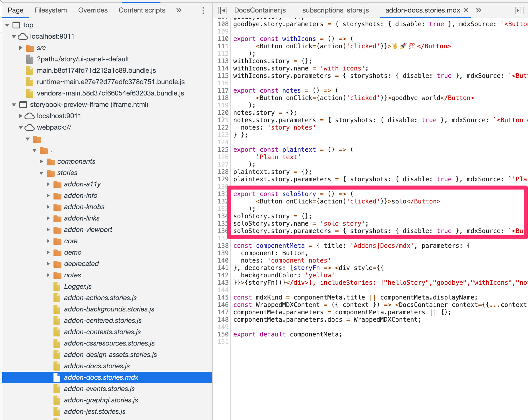Expand the src folder
The width and height of the screenshot is (528, 420).
[x=21, y=48]
